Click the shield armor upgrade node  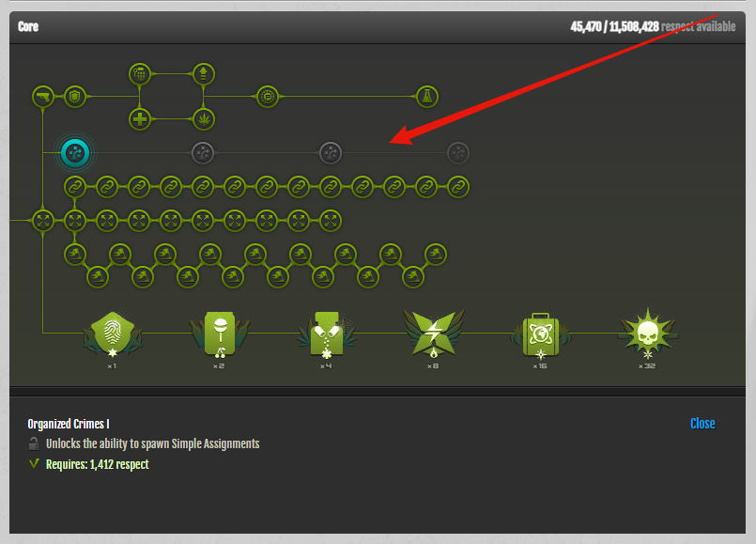point(75,97)
